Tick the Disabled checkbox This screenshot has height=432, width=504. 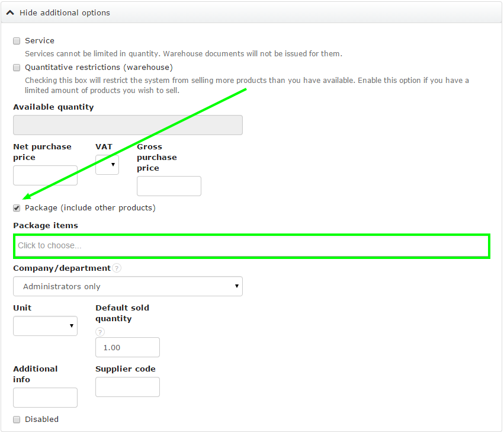pos(17,420)
